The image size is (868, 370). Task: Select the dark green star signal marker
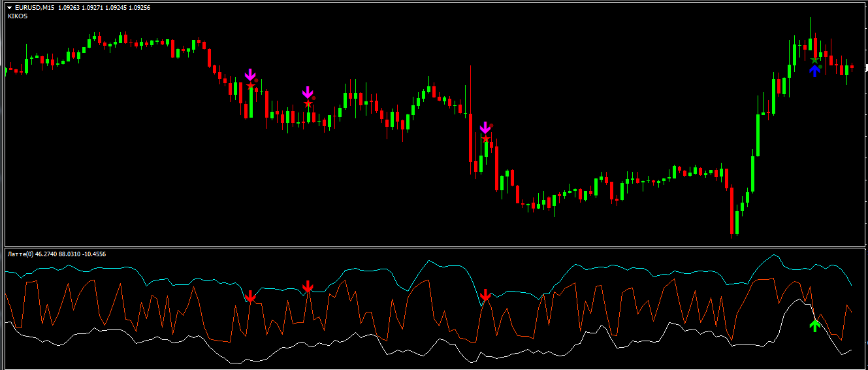click(x=814, y=60)
